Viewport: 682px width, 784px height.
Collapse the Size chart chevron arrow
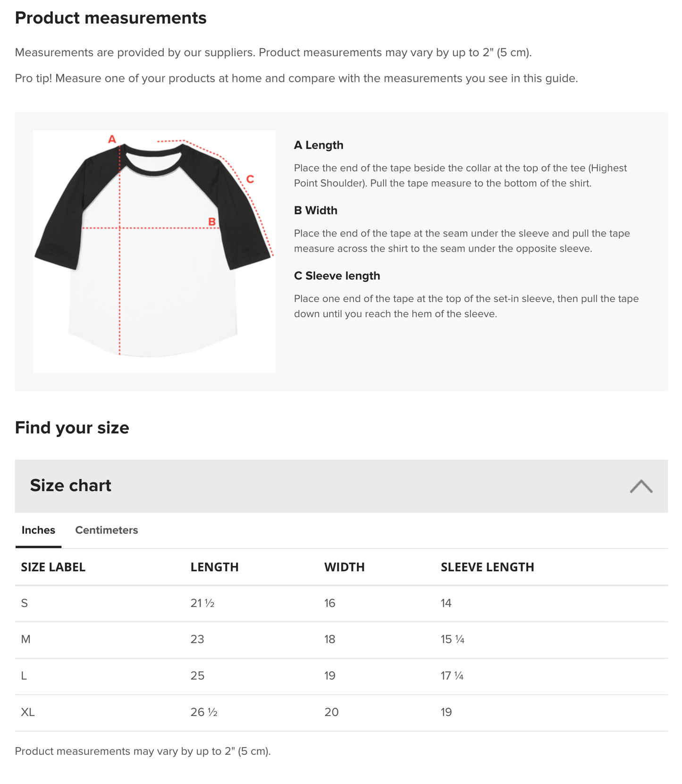point(641,486)
